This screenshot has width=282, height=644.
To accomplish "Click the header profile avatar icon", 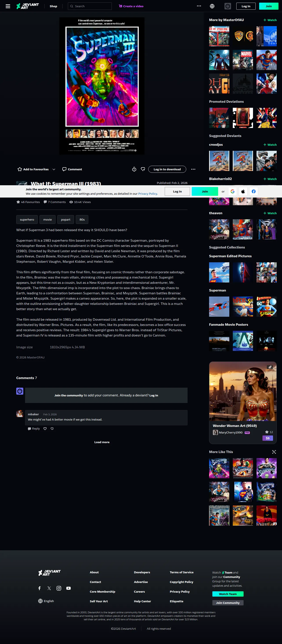I will 228,6.
